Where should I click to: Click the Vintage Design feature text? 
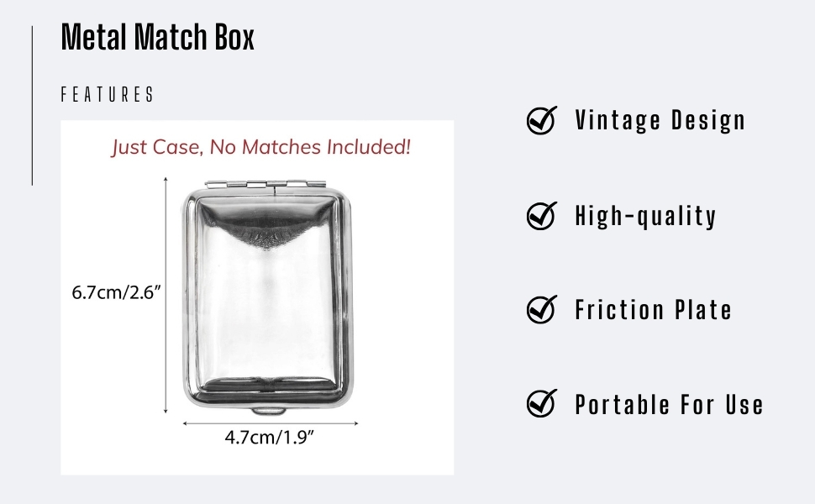click(x=660, y=121)
